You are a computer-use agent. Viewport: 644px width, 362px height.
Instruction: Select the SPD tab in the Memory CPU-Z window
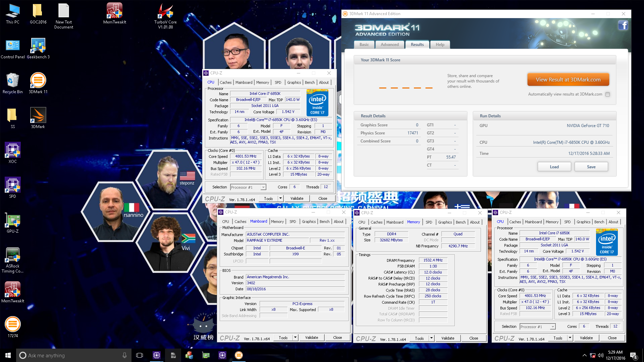pos(429,222)
